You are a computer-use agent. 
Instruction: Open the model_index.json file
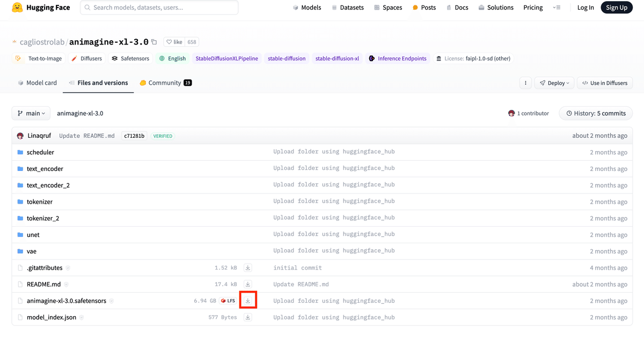[52, 318]
